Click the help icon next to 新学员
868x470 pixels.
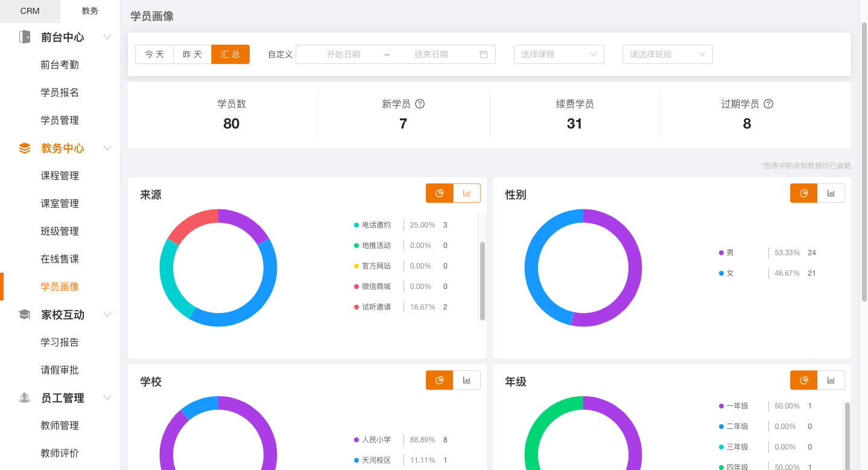[420, 104]
